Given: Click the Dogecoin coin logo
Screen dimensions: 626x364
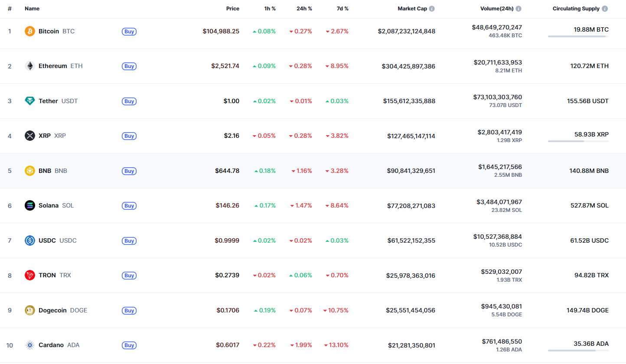Looking at the screenshot, I should (30, 310).
